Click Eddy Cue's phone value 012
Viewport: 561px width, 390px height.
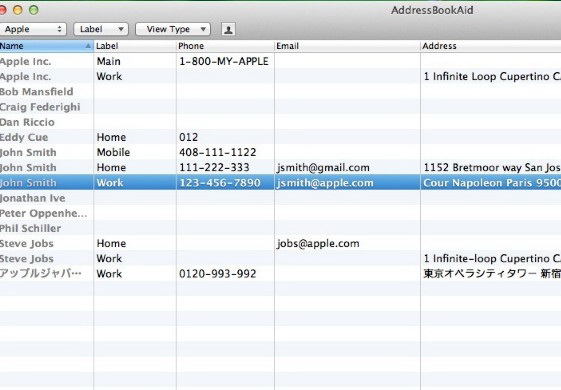(x=189, y=137)
